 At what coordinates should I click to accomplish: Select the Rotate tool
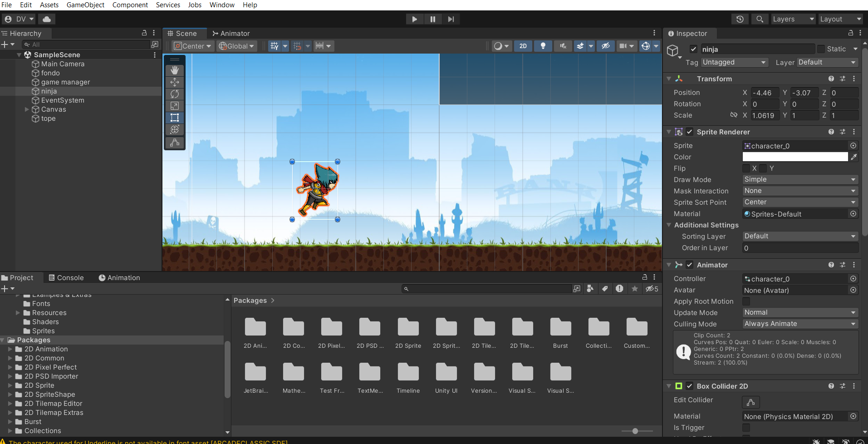175,94
